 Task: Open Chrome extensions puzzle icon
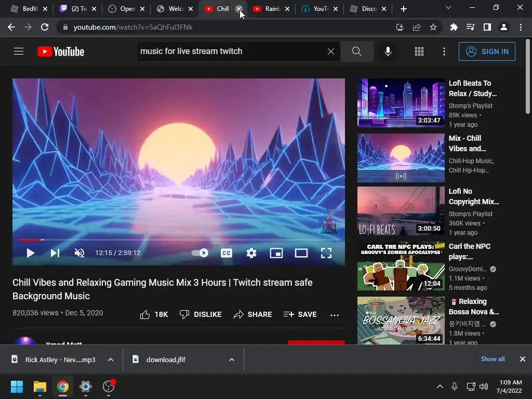[x=454, y=27]
